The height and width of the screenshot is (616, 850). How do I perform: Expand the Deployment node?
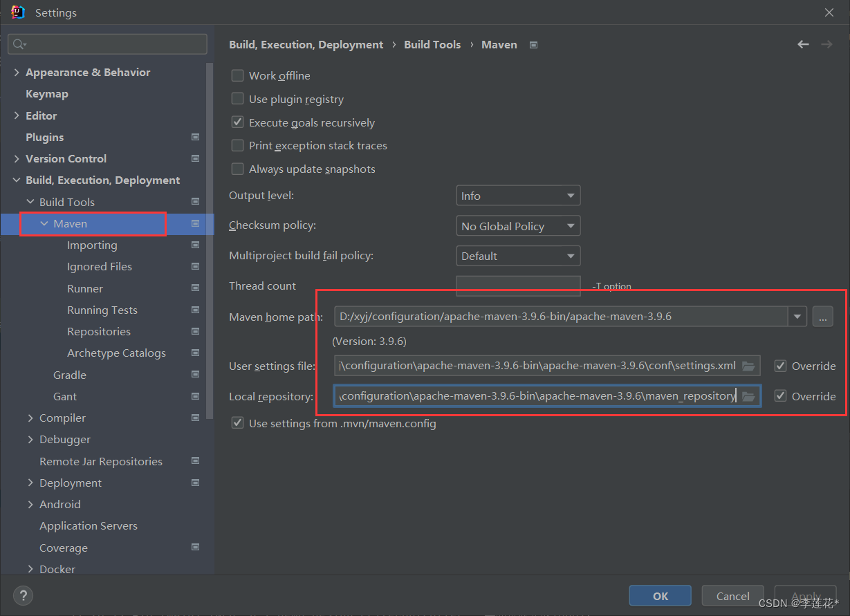pos(30,483)
